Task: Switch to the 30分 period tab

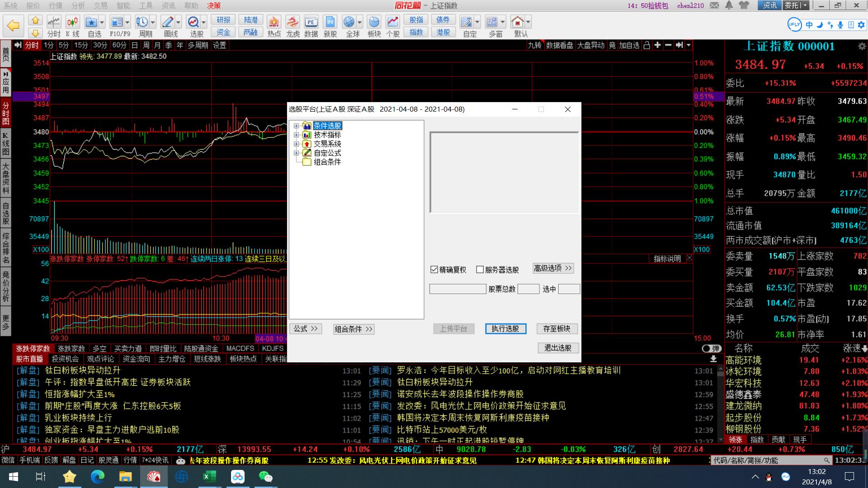Action: point(100,45)
